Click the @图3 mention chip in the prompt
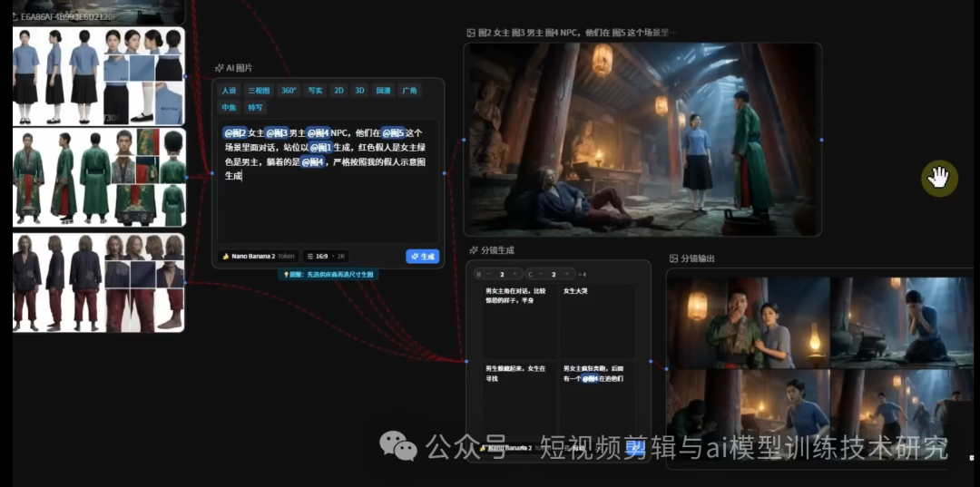Image resolution: width=980 pixels, height=487 pixels. (x=276, y=132)
